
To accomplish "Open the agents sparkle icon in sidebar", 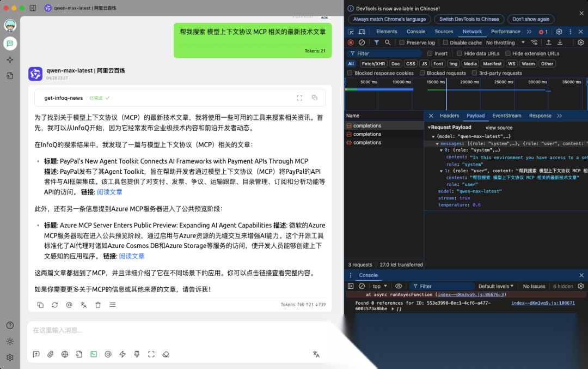I will [10, 60].
